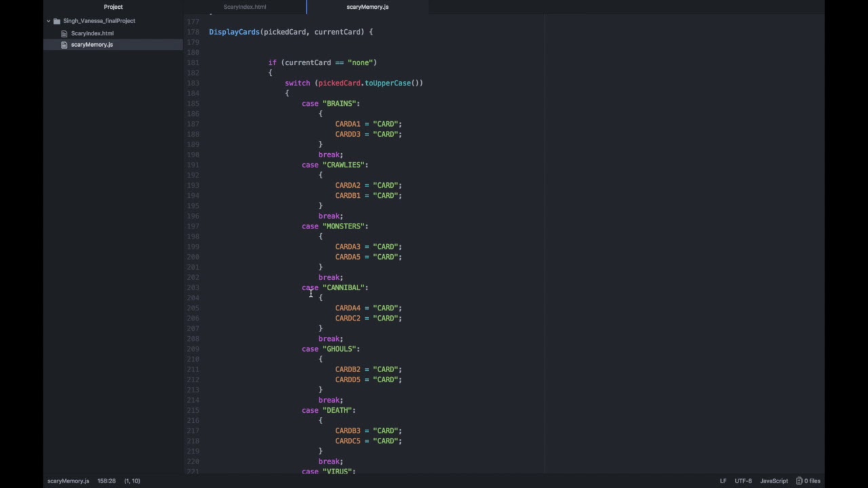Select scaryMemory.js in the project tree
868x488 pixels.
tap(92, 45)
